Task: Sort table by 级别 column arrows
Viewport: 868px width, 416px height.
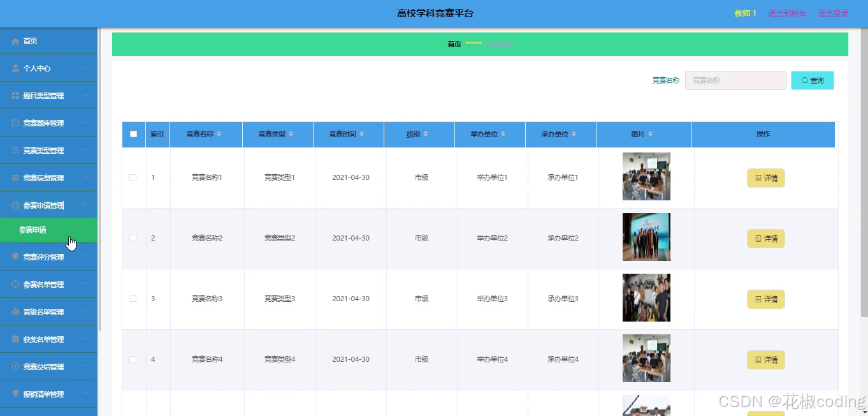Action: 426,134
